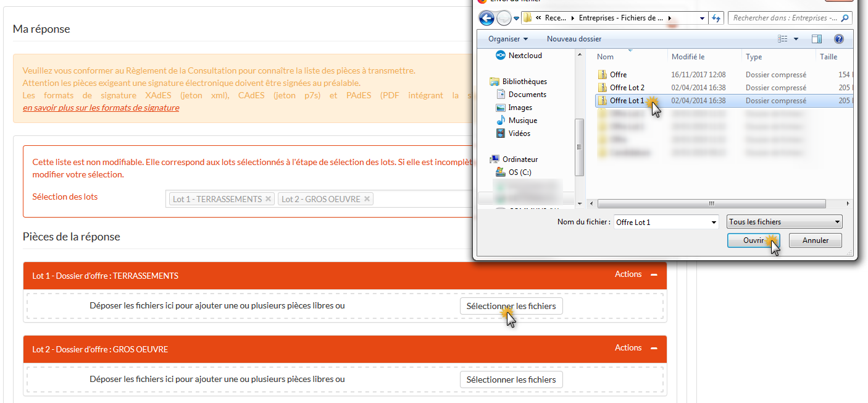Click the change view icon in toolbar
The image size is (868, 403).
tap(783, 39)
